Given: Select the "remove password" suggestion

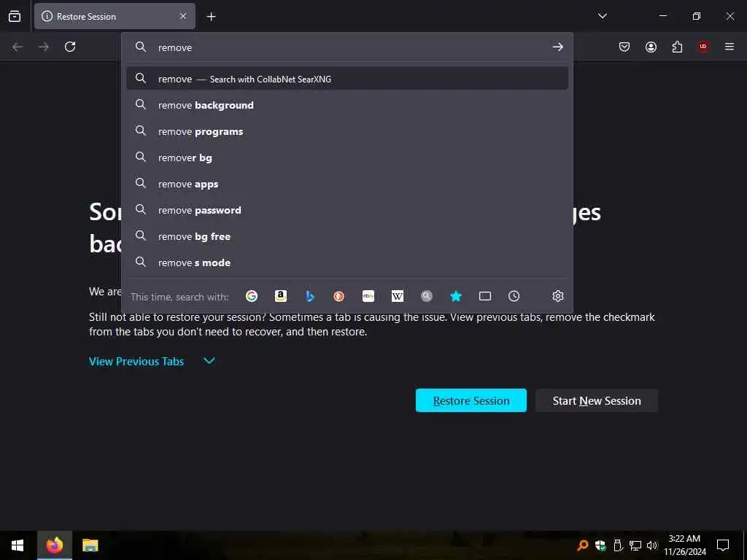Looking at the screenshot, I should coord(347,209).
